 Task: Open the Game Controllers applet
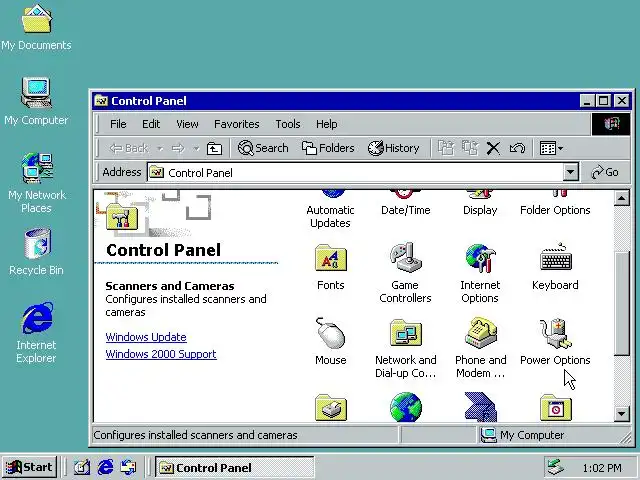point(405,258)
